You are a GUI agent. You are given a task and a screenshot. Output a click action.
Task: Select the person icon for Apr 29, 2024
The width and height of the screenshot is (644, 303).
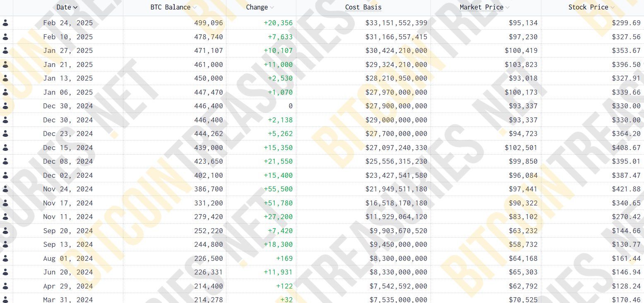(5, 286)
